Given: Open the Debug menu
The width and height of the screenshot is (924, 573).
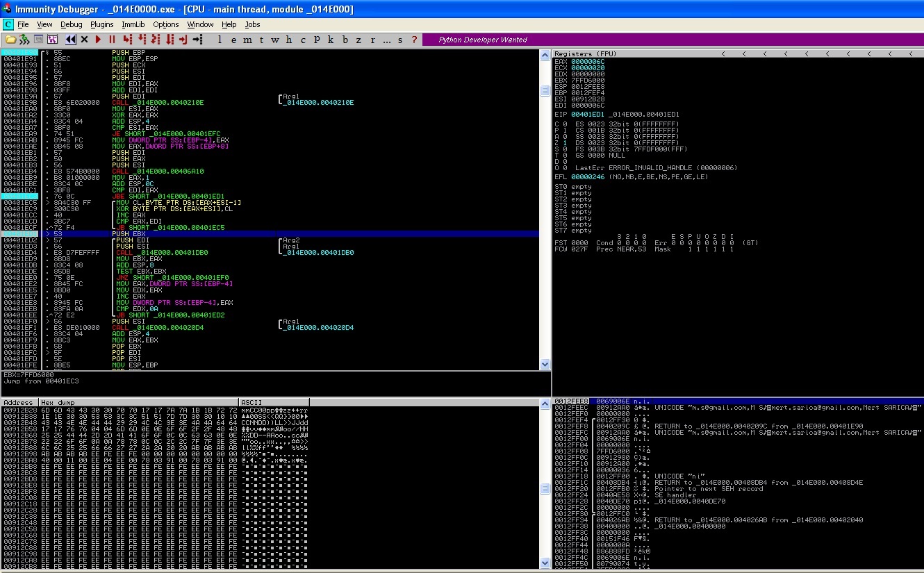Looking at the screenshot, I should point(72,24).
